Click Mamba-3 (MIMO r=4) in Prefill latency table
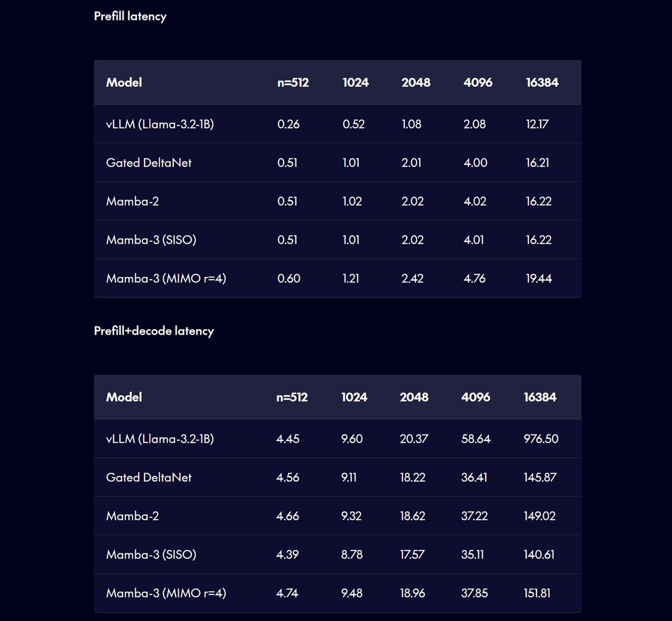 tap(166, 279)
